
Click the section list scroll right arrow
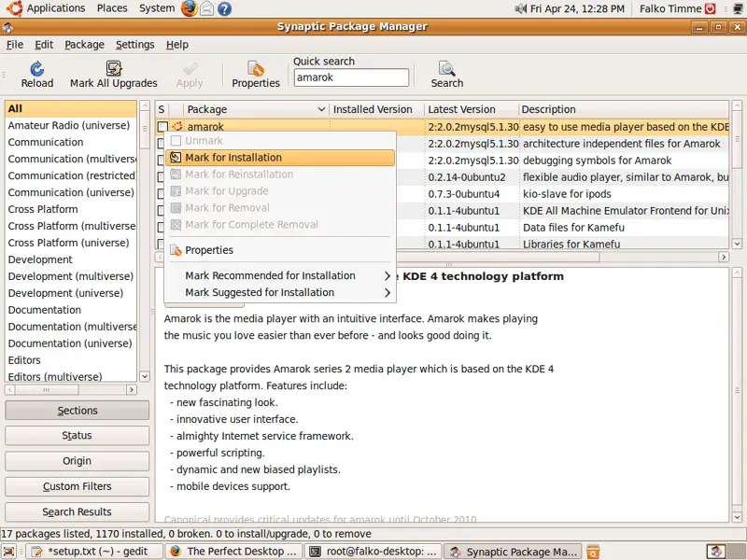(131, 390)
